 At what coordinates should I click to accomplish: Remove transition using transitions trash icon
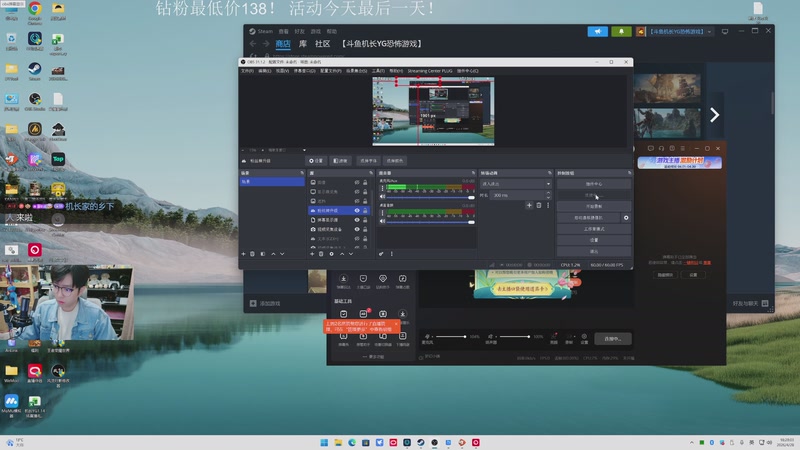539,205
